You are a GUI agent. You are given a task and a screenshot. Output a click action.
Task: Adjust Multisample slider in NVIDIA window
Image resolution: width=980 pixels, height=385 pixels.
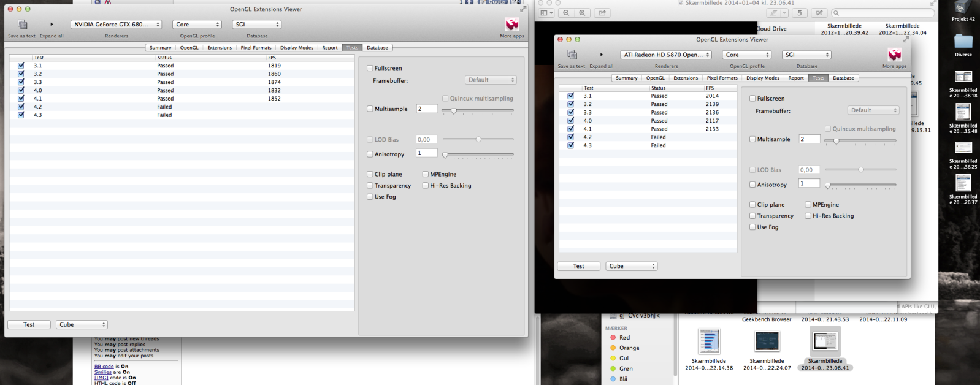click(x=454, y=111)
